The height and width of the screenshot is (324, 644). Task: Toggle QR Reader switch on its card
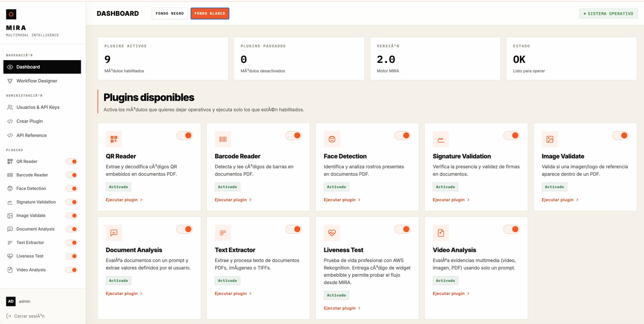pyautogui.click(x=185, y=136)
